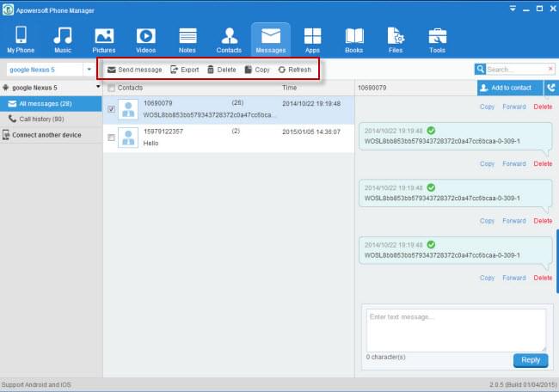
Task: Click the Enter text message field
Action: (x=456, y=329)
